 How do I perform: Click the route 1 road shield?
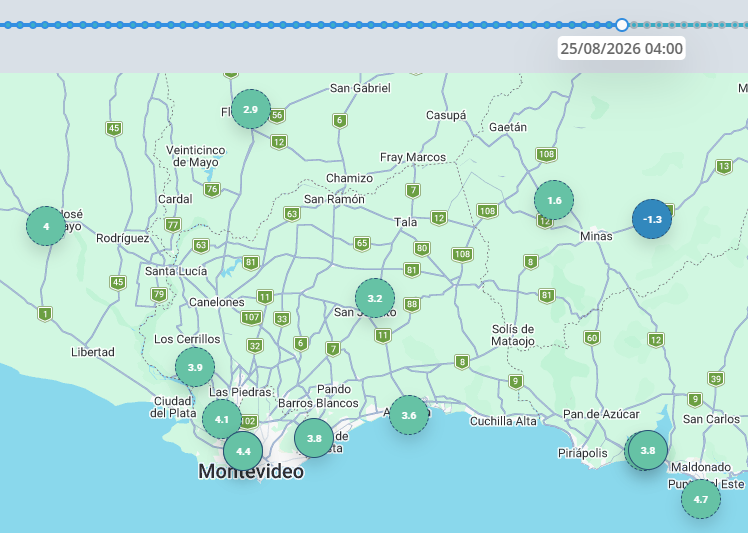tap(45, 314)
